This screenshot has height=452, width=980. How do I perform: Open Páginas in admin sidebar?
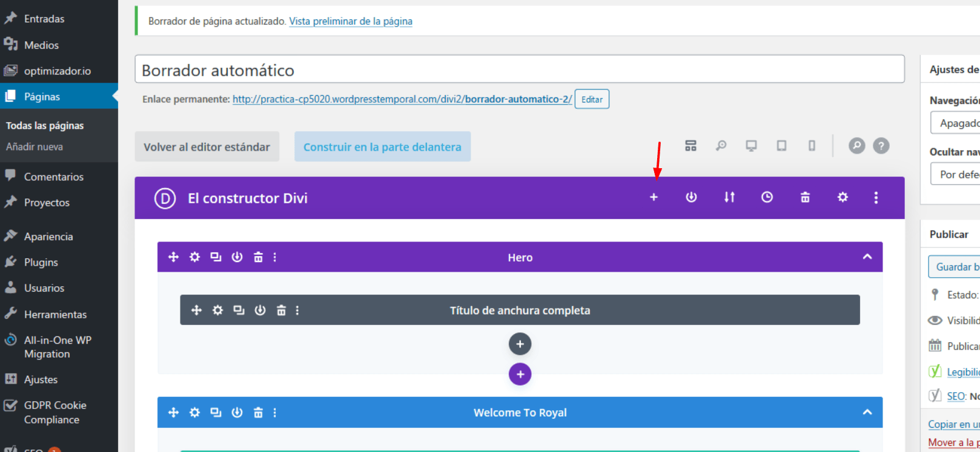coord(59,96)
